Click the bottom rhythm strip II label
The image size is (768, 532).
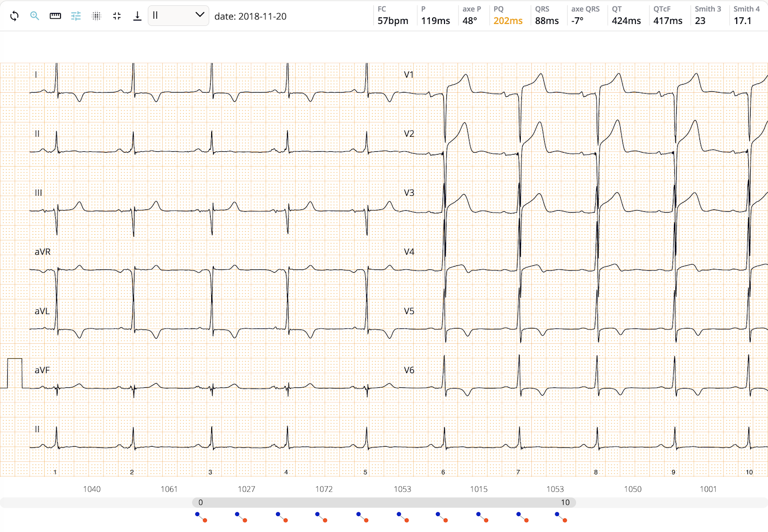pyautogui.click(x=37, y=429)
